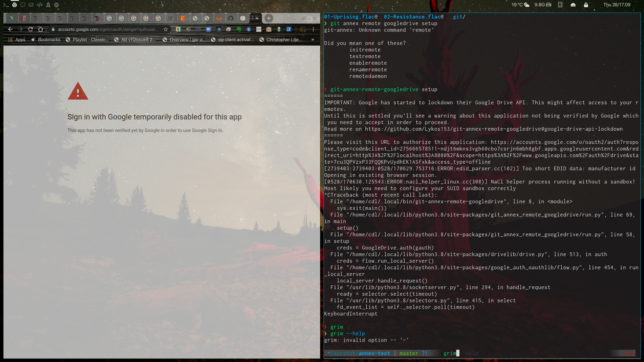
Task: Open Chrome's three-dot menu
Action: pos(313,29)
